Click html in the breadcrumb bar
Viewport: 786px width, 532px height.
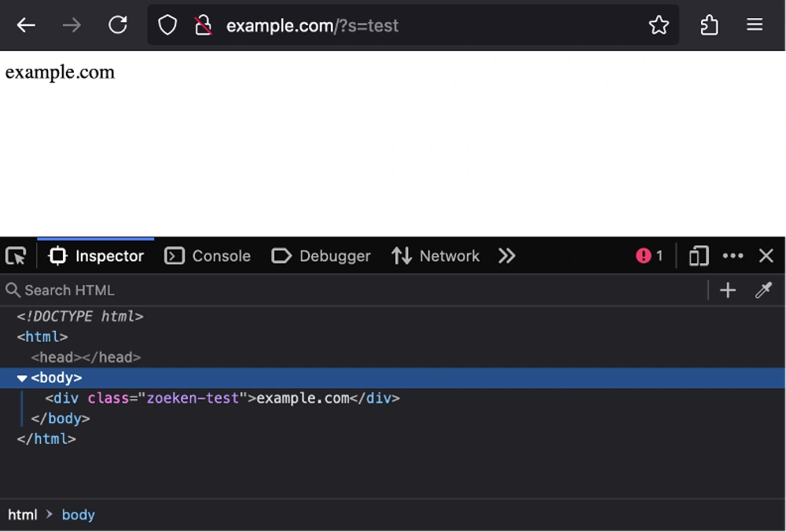23,515
